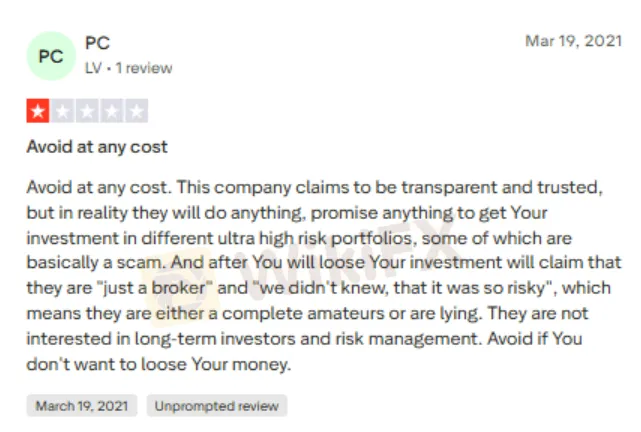Open reviewer PC's profile name
The height and width of the screenshot is (432, 641).
98,43
